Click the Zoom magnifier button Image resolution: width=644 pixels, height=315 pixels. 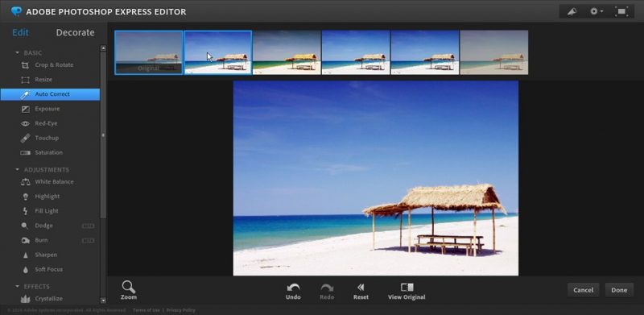coord(129,290)
